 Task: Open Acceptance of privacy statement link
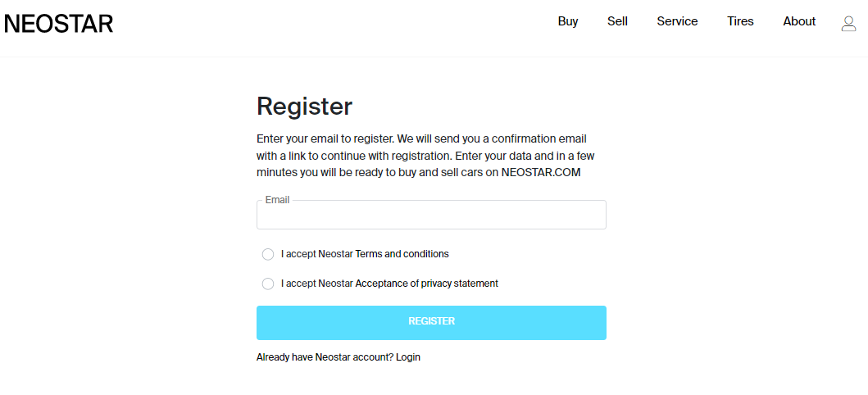[x=427, y=284]
